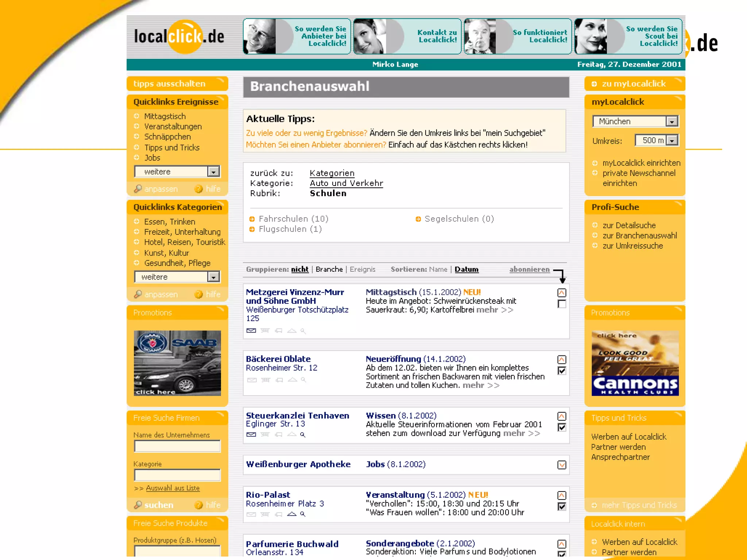
Task: Click map icon under Rio-Palast listing
Action: pos(292,514)
